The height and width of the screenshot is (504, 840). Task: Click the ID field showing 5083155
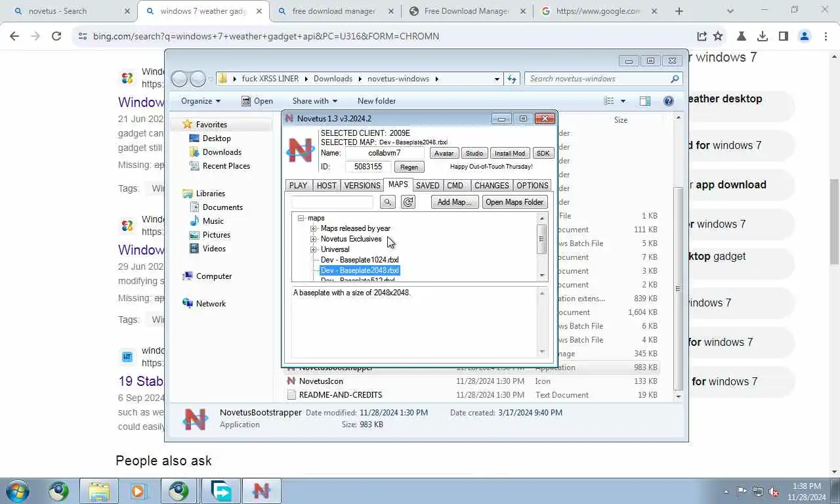(x=368, y=167)
